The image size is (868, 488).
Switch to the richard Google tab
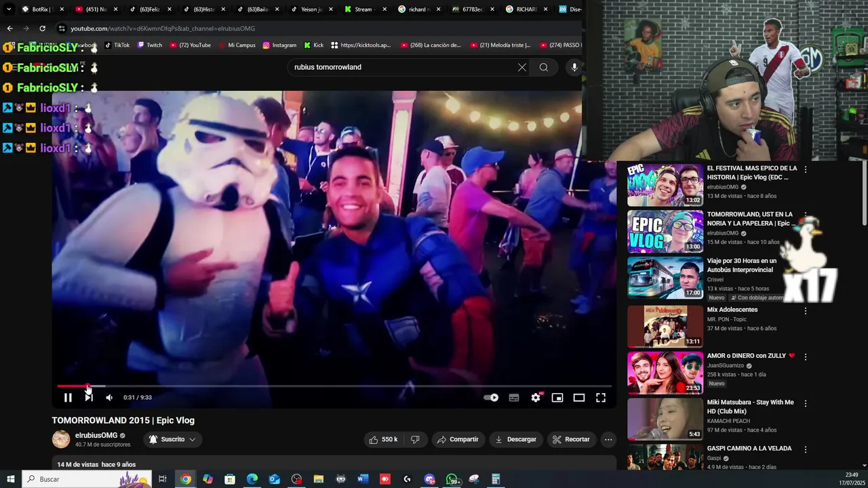point(418,9)
